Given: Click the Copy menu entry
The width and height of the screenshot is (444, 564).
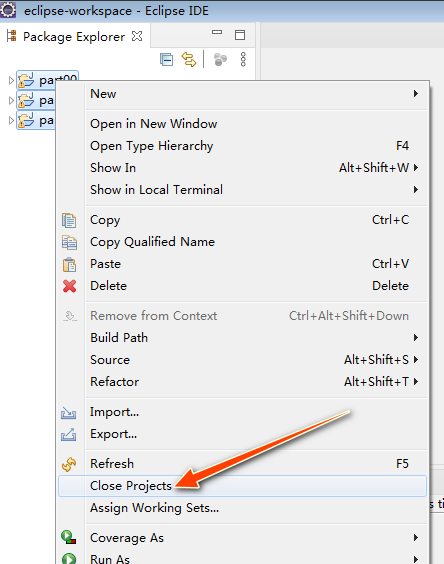Looking at the screenshot, I should pos(243,220).
